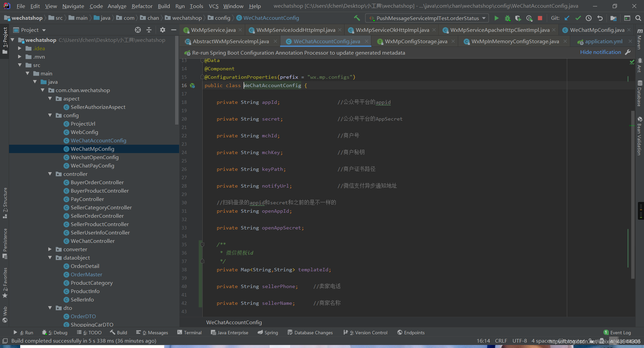Click Hide notification link
This screenshot has height=348, width=644.
(600, 52)
